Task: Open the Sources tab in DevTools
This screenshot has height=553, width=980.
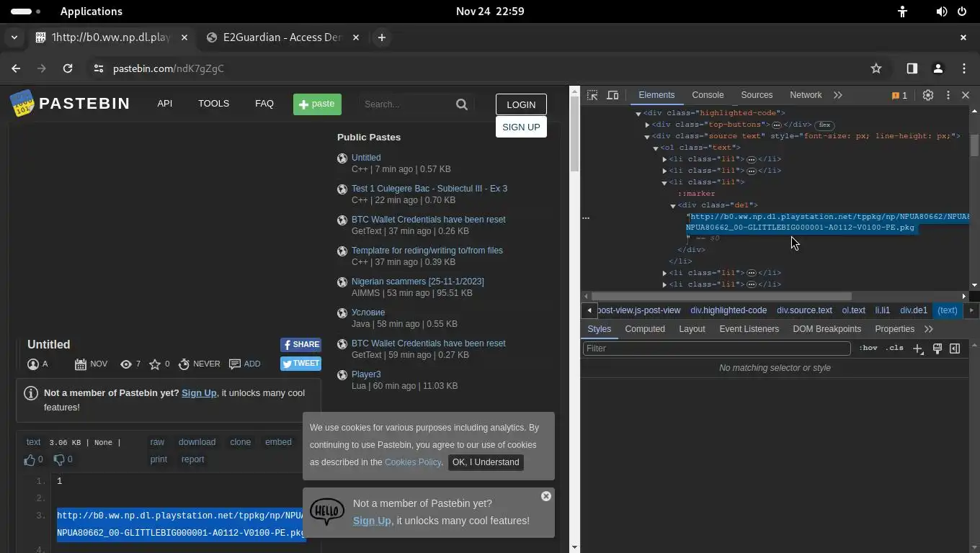Action: pyautogui.click(x=757, y=95)
